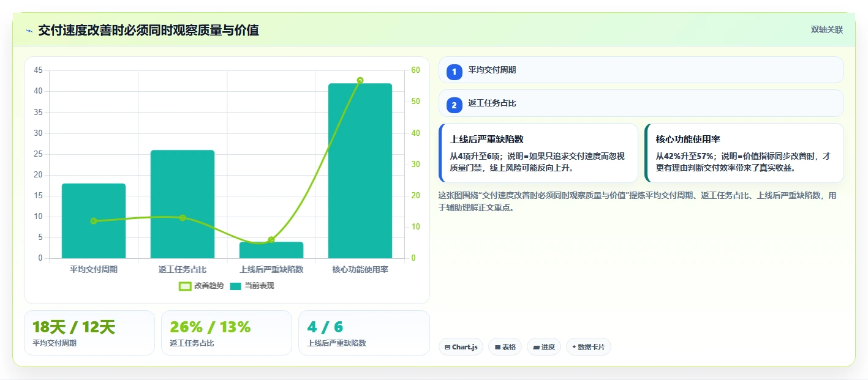The width and height of the screenshot is (868, 380).
Task: Click the 从4项升至6项 description text
Action: pos(537,162)
